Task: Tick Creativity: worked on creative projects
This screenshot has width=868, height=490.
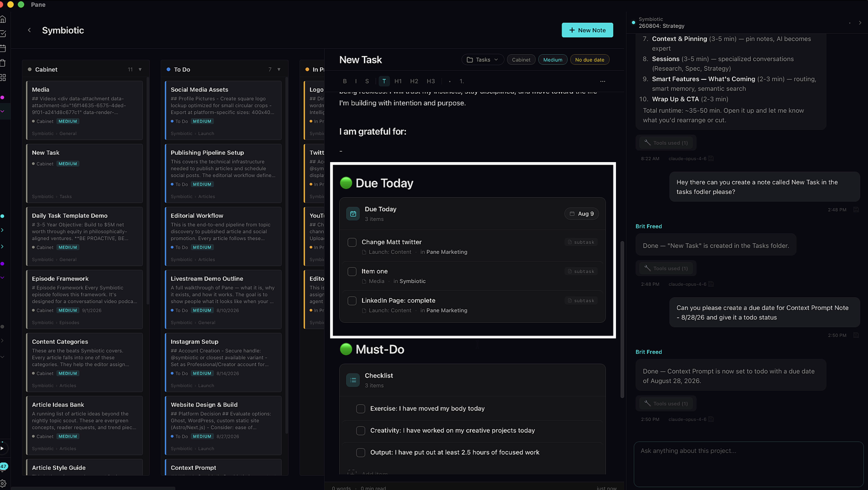Action: click(360, 431)
